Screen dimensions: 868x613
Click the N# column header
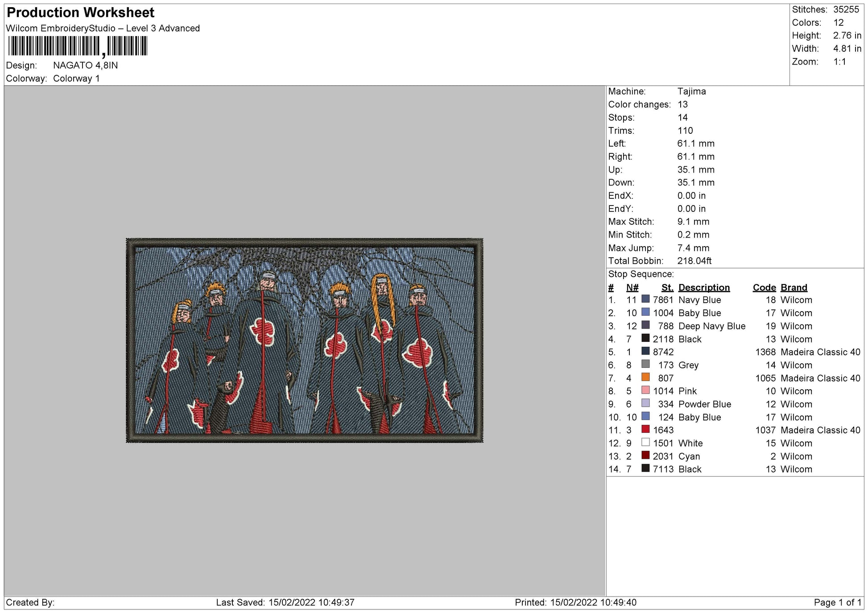tap(632, 288)
